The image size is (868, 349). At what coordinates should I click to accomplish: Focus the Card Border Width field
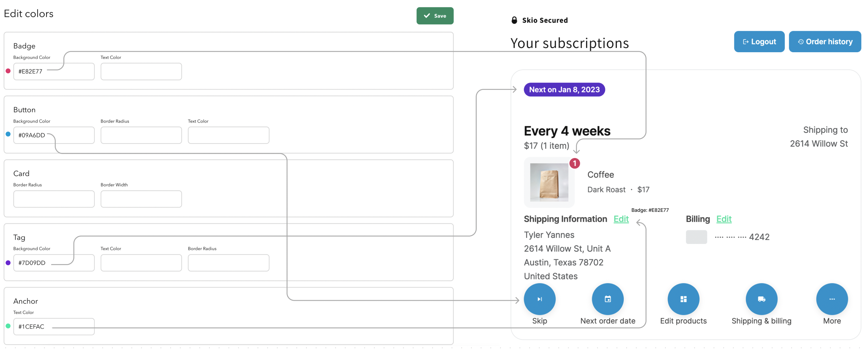tap(141, 199)
